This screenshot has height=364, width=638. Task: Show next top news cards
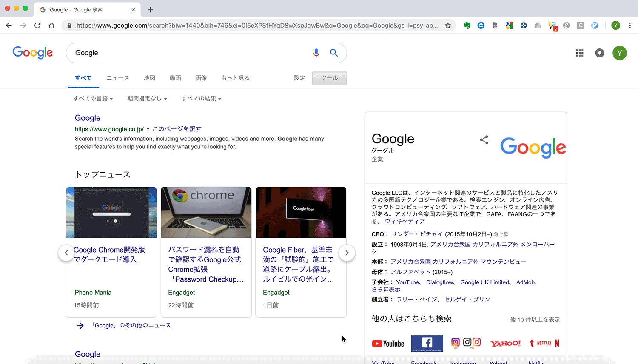[x=347, y=253]
